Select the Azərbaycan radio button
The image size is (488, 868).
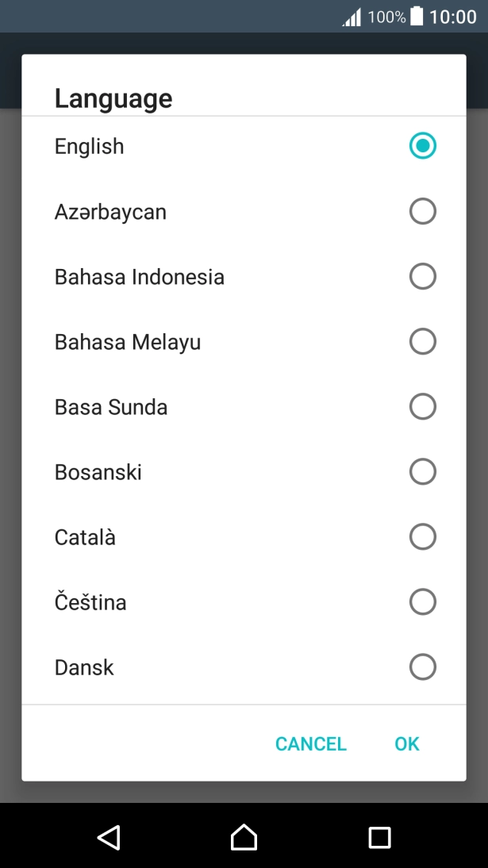pos(422,212)
